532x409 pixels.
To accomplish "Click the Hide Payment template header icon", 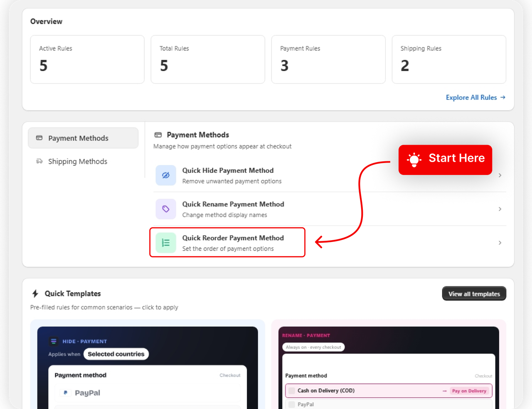I will point(54,341).
